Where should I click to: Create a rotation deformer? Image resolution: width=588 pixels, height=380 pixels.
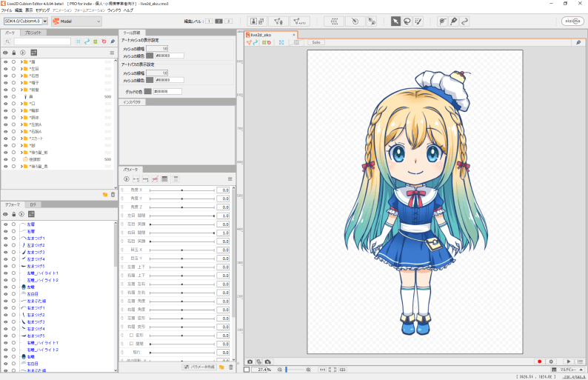355,21
